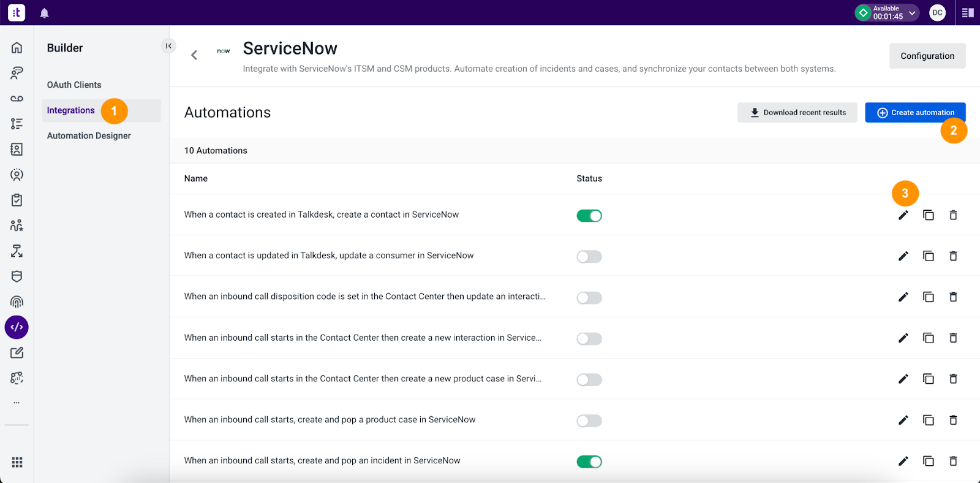Edit the pop an incident automation
Image resolution: width=980 pixels, height=483 pixels.
point(903,462)
